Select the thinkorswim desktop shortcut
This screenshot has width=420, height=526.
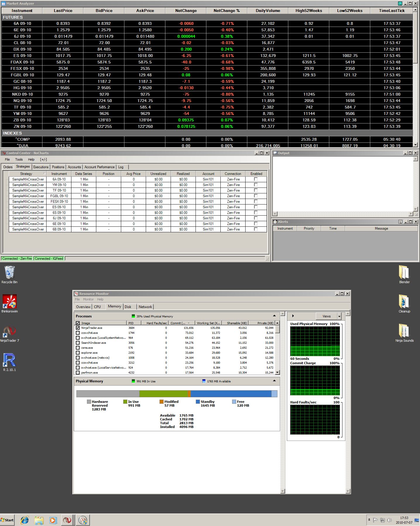pos(9,304)
